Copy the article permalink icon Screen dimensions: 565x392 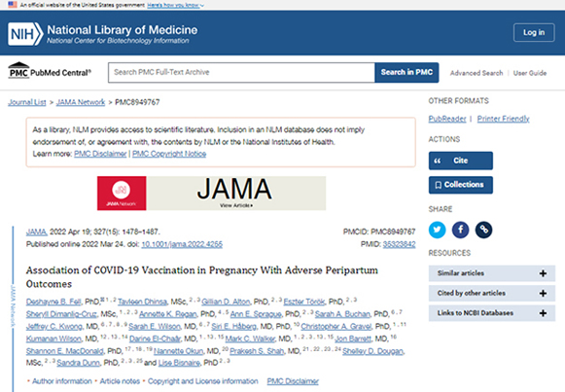[484, 230]
